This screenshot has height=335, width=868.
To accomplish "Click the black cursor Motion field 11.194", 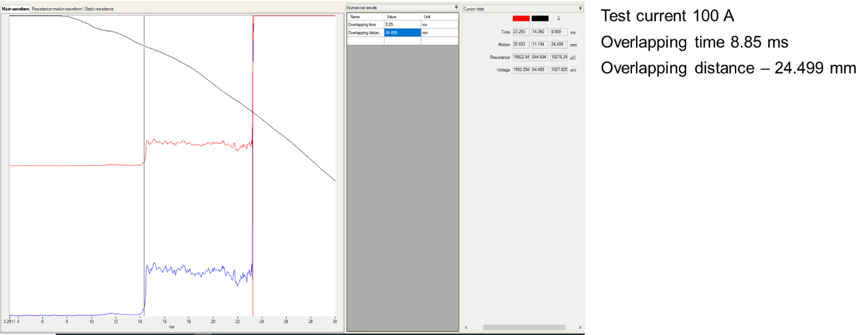I will (540, 44).
